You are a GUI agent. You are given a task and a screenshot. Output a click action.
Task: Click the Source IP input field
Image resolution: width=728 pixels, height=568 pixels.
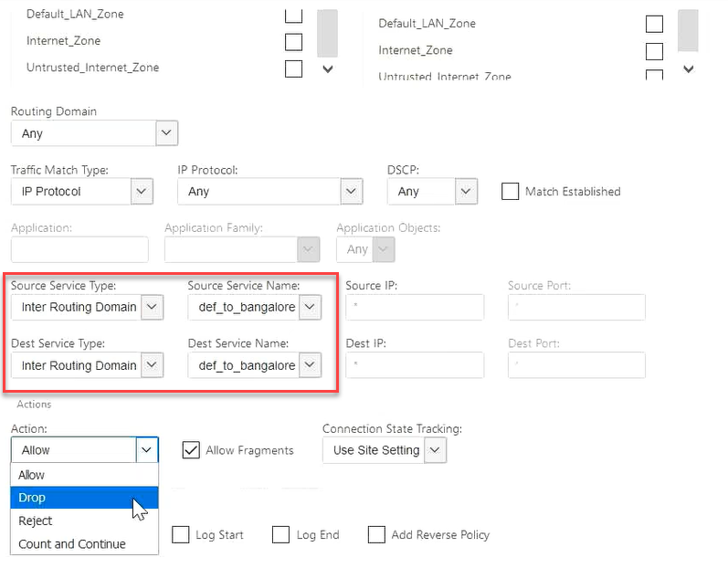(x=415, y=307)
